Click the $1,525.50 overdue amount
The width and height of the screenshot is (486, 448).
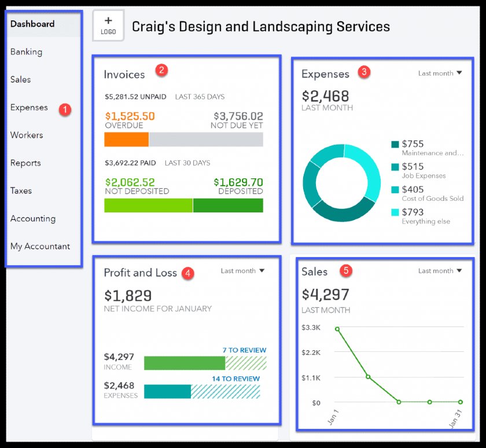130,116
